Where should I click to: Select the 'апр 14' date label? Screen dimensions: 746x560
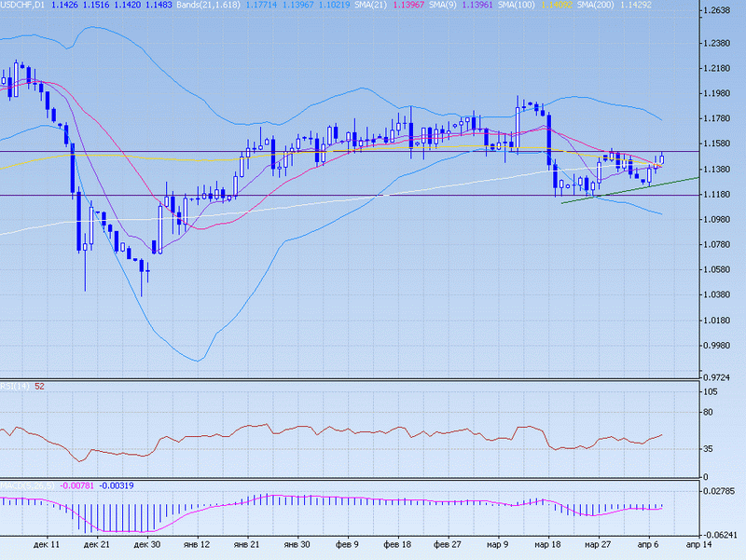point(699,543)
